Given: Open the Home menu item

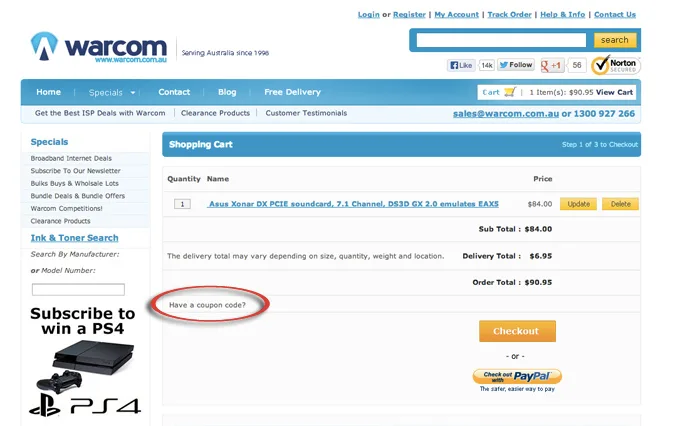Looking at the screenshot, I should coord(49,92).
